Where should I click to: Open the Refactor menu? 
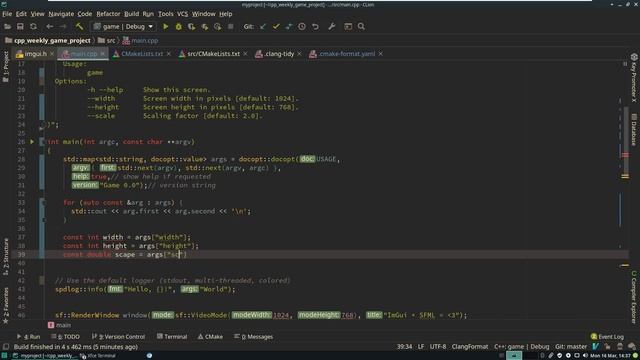[108, 14]
